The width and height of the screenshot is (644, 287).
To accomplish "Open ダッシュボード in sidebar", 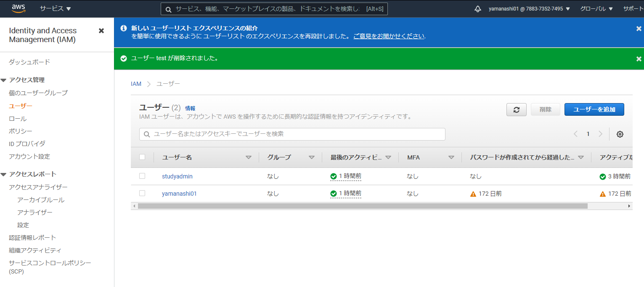I will 29,62.
